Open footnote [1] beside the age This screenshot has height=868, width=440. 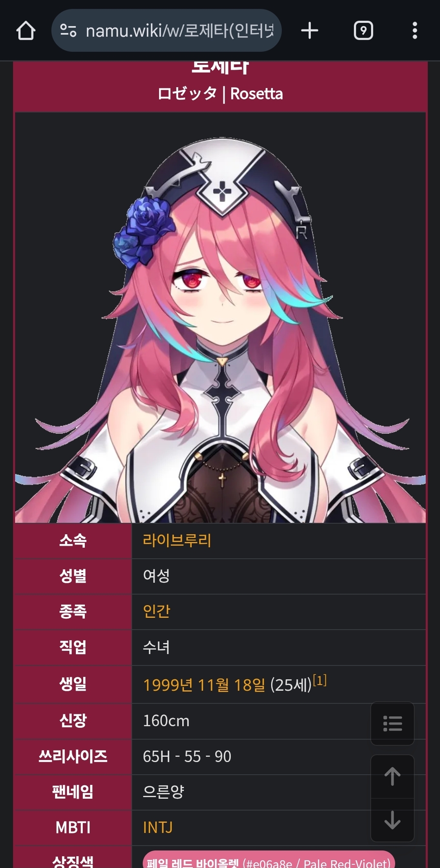320,680
